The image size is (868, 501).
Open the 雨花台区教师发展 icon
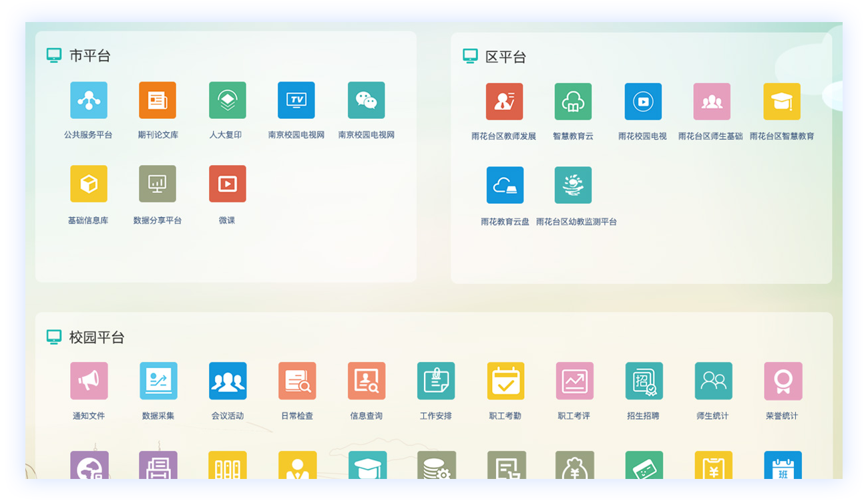click(x=504, y=102)
